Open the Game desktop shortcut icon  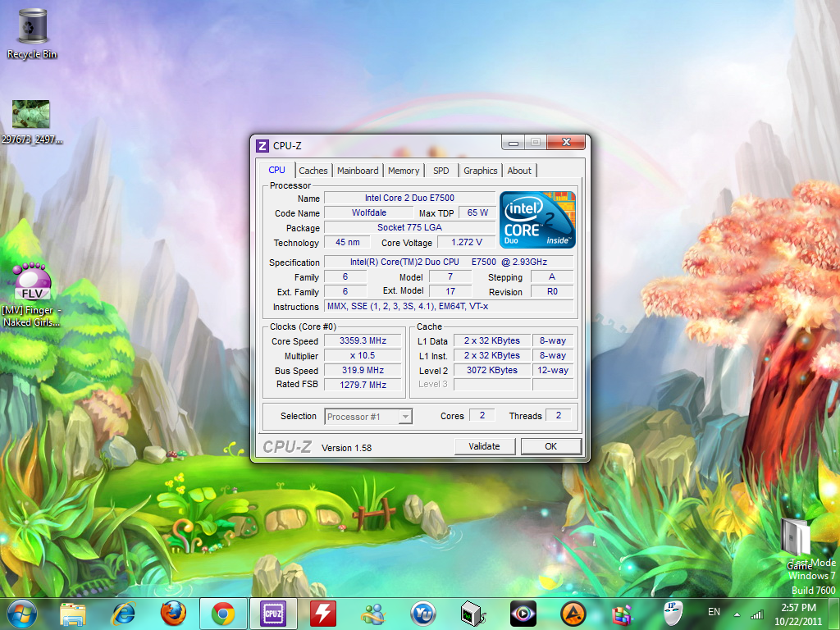click(797, 543)
